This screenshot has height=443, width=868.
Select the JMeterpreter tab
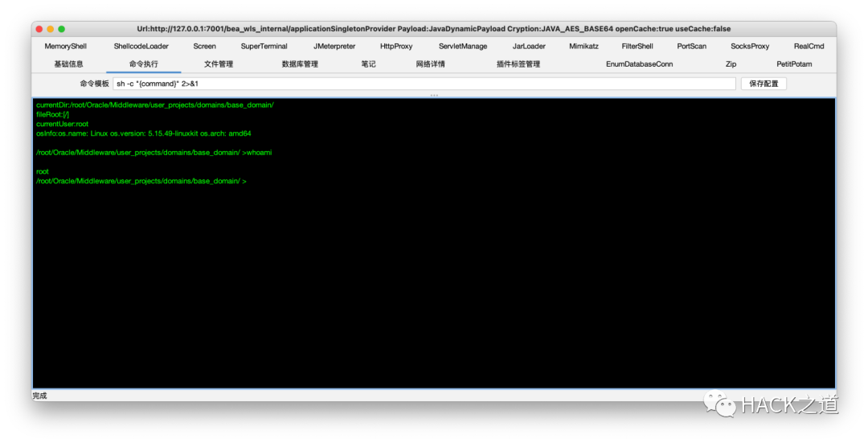(x=334, y=47)
